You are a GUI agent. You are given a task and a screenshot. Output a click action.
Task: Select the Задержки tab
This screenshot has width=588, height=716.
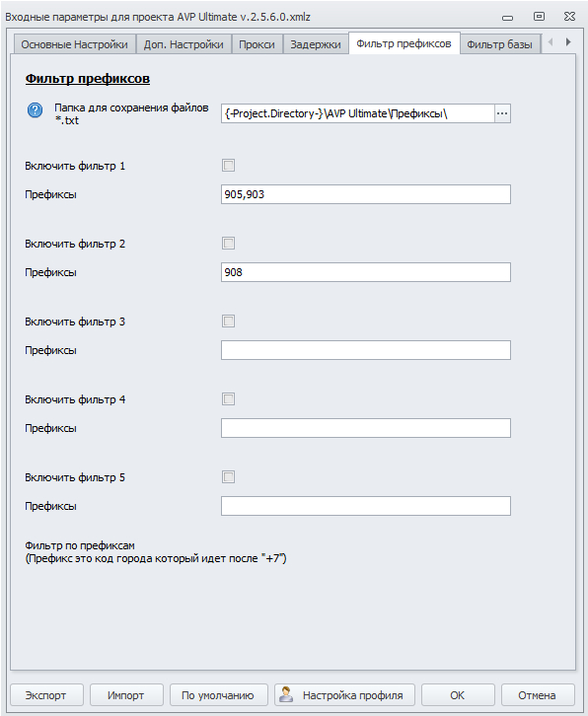316,44
